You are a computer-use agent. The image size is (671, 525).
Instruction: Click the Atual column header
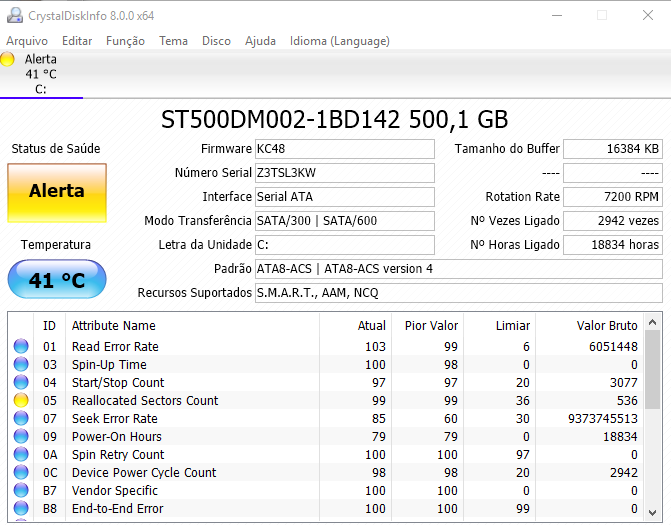(x=356, y=326)
